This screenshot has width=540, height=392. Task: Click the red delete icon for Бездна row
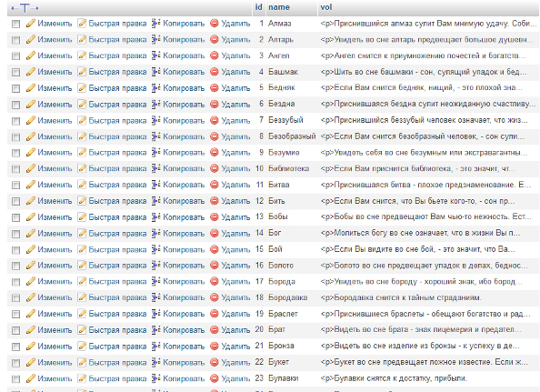click(x=215, y=104)
